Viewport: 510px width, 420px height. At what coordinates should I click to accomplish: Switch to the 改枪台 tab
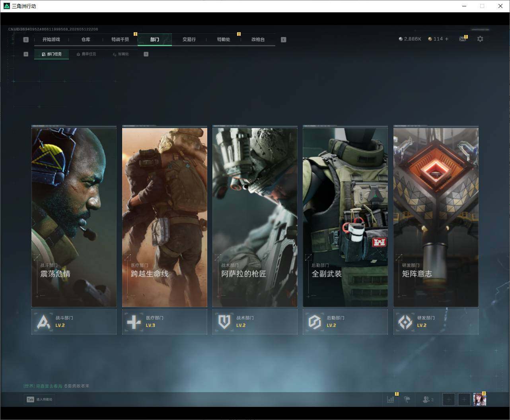point(258,39)
